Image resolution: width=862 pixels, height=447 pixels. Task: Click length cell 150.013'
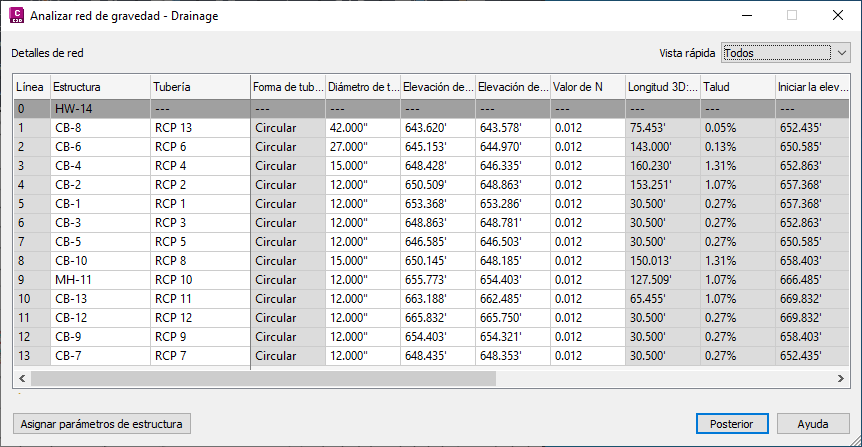click(662, 261)
